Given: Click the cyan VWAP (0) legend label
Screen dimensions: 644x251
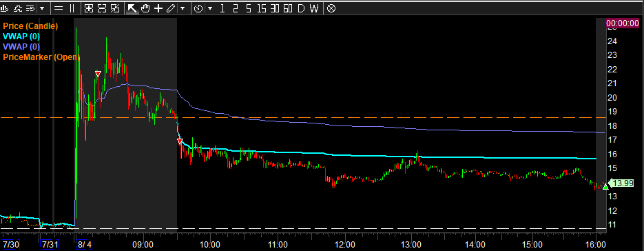Looking at the screenshot, I should [x=21, y=37].
